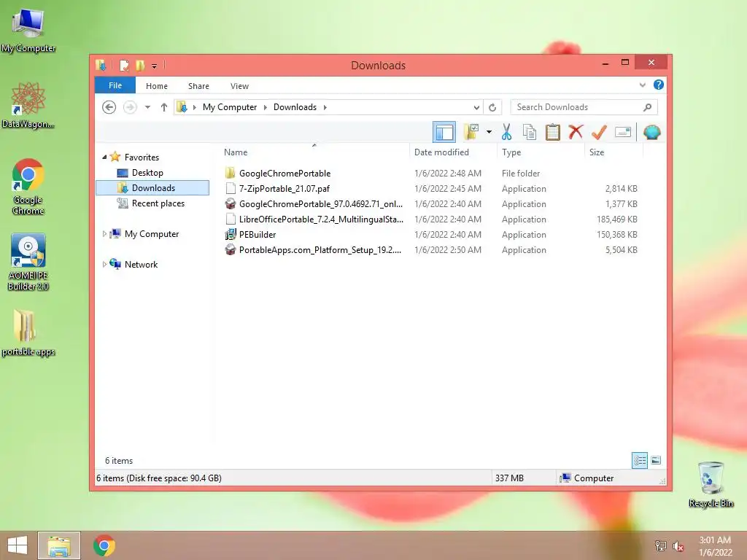This screenshot has width=747, height=560.
Task: Open portable apps desktop folder
Action: [x=28, y=332]
